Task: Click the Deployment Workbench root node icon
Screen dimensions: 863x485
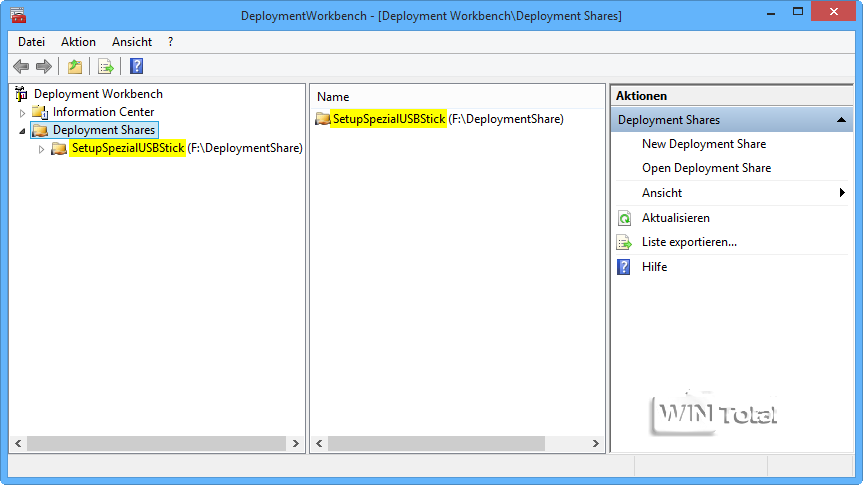Action: 21,94
